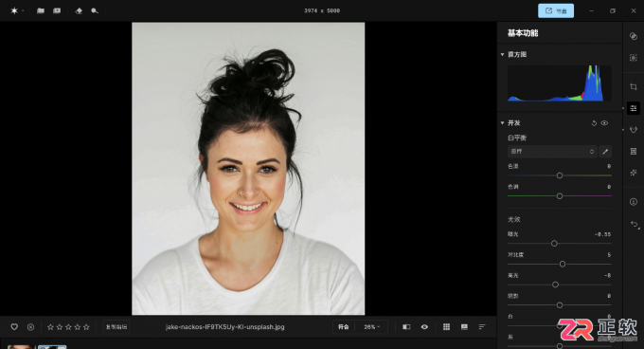644x349 pixels.
Task: Click the 阴影 shadows slider handle
Action: point(560,305)
